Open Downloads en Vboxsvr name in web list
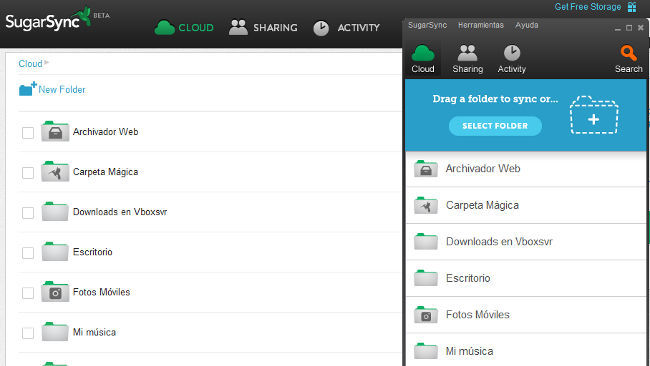 [x=120, y=212]
